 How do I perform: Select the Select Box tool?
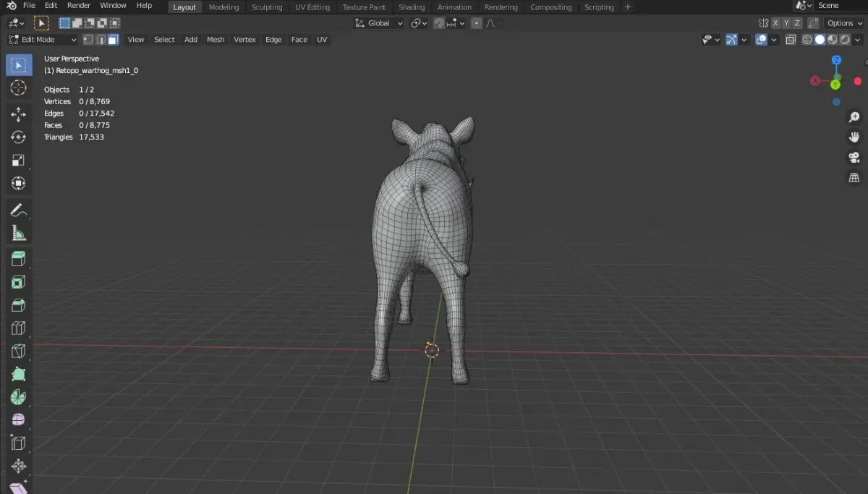pos(19,65)
